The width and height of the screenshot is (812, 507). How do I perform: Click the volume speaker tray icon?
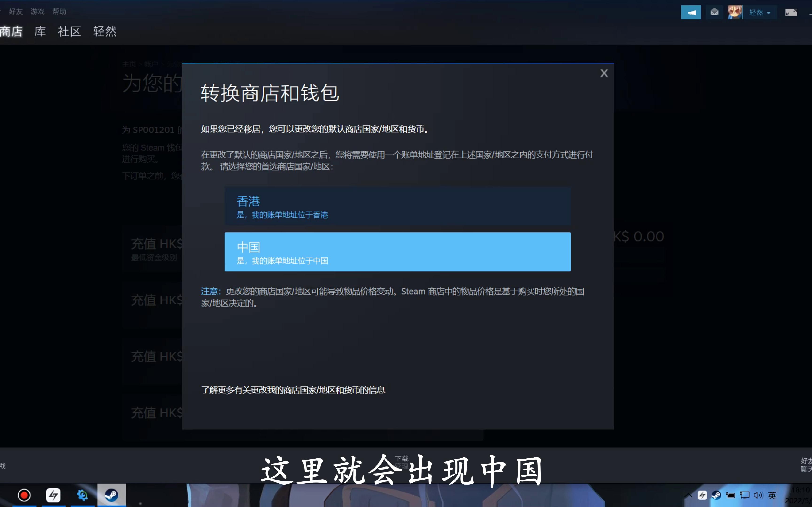(x=758, y=495)
